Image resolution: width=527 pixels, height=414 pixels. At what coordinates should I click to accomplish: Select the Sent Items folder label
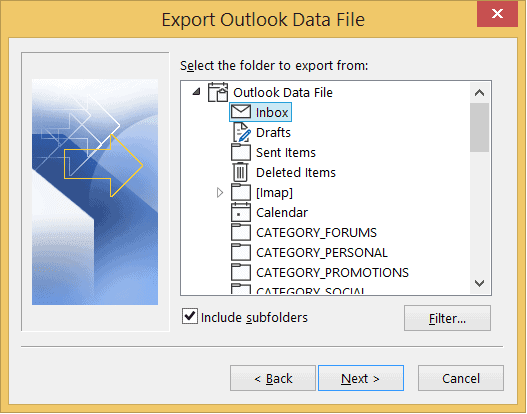(286, 153)
